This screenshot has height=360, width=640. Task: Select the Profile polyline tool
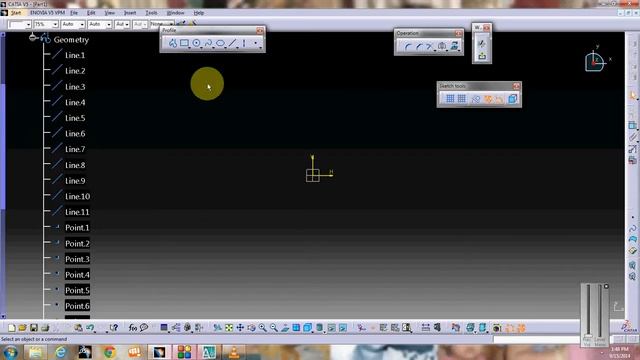[173, 43]
